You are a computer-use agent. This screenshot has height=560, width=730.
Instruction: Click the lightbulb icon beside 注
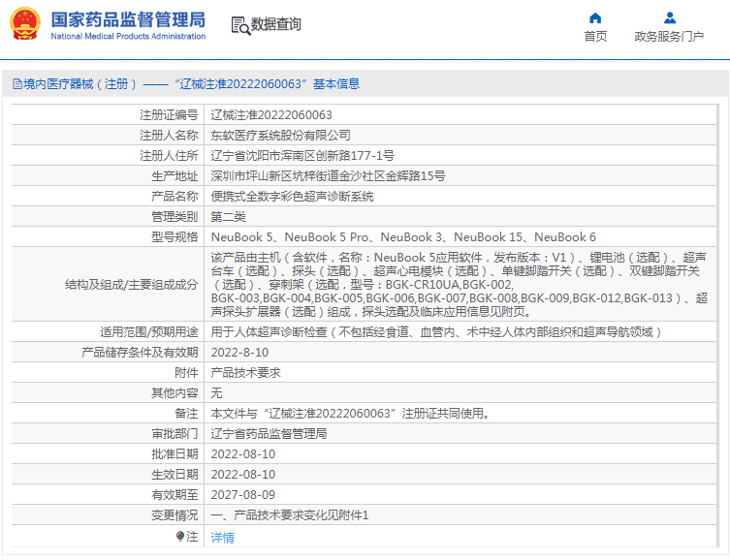pyautogui.click(x=180, y=537)
